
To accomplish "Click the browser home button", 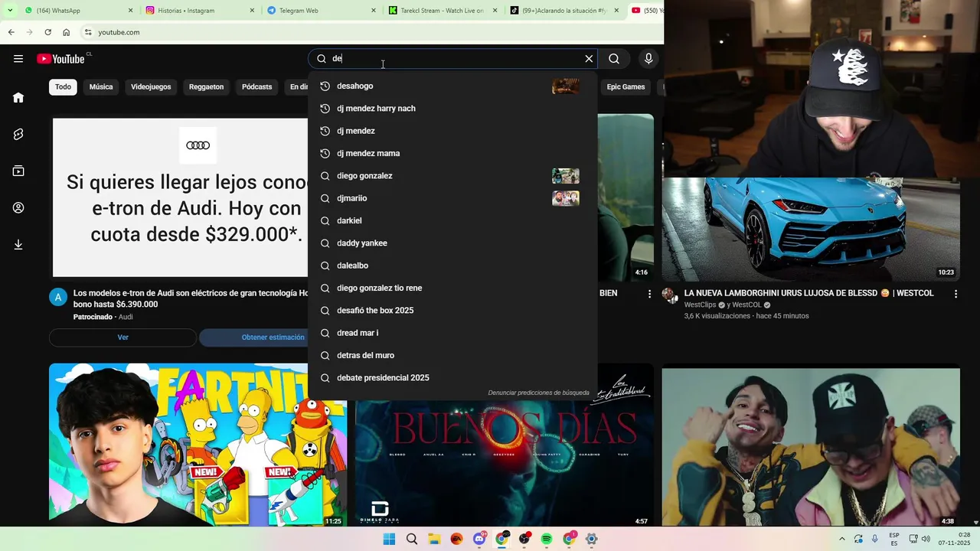I will point(67,32).
